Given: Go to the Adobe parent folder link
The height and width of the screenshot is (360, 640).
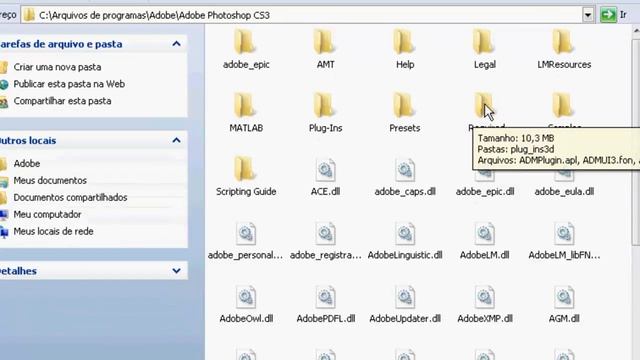Looking at the screenshot, I should pyautogui.click(x=27, y=164).
